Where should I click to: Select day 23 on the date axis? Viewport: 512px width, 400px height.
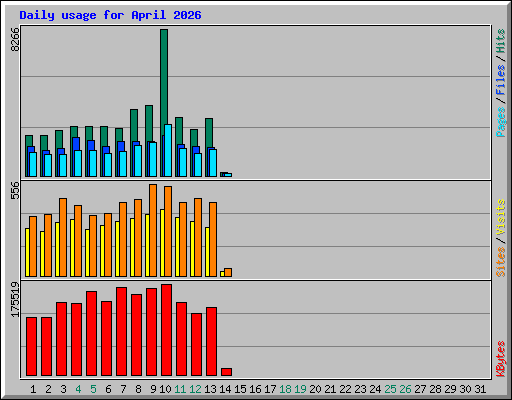pyautogui.click(x=360, y=389)
